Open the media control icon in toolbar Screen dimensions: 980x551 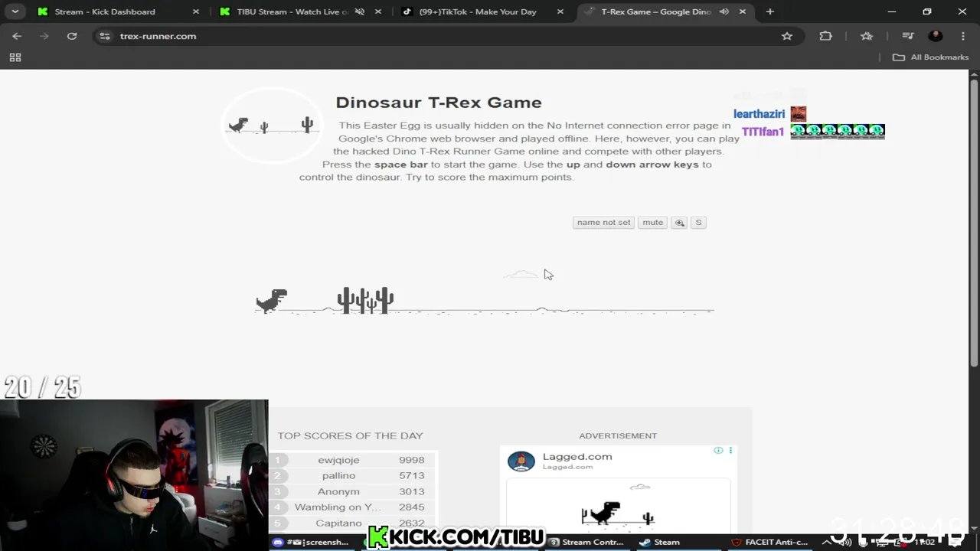click(908, 36)
